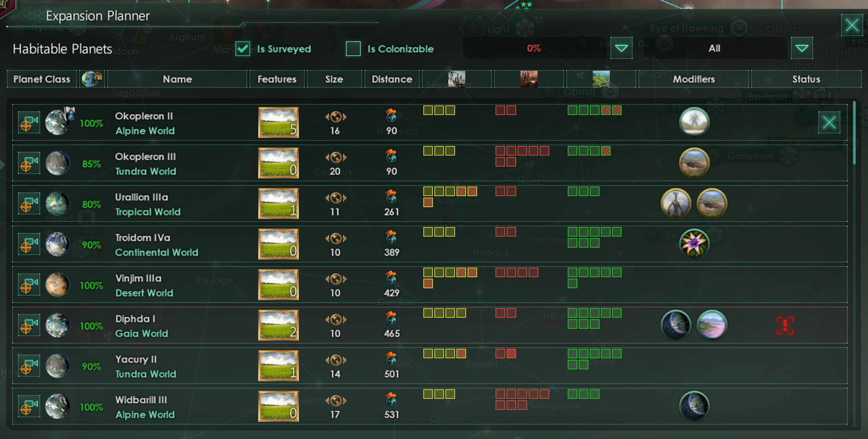Screen dimensions: 868x439
Task: Sort planets by the Name column
Action: 177,79
